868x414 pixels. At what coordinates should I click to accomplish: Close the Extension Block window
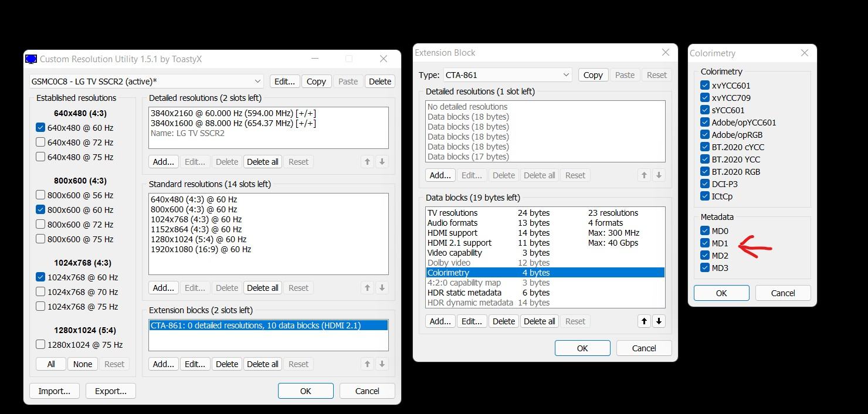(665, 52)
